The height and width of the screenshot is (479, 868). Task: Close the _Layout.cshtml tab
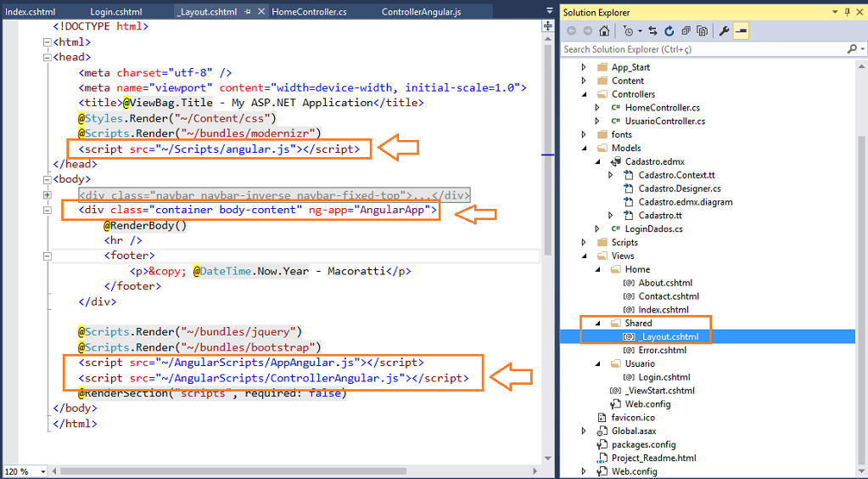[x=261, y=12]
